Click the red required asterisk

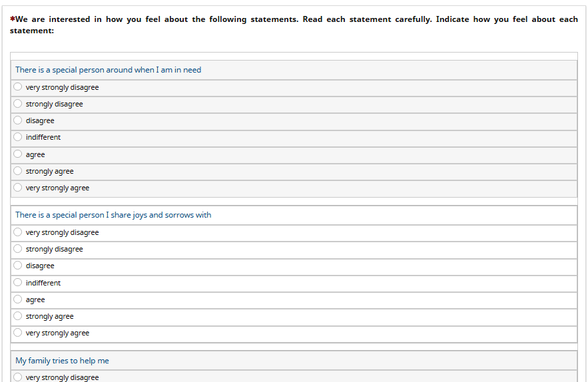pos(13,19)
